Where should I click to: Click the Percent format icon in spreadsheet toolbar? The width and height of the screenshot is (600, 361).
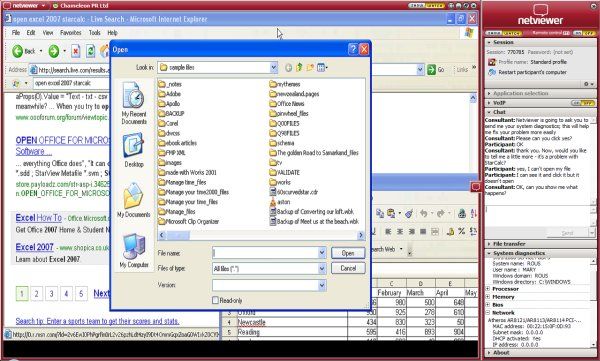click(x=462, y=232)
